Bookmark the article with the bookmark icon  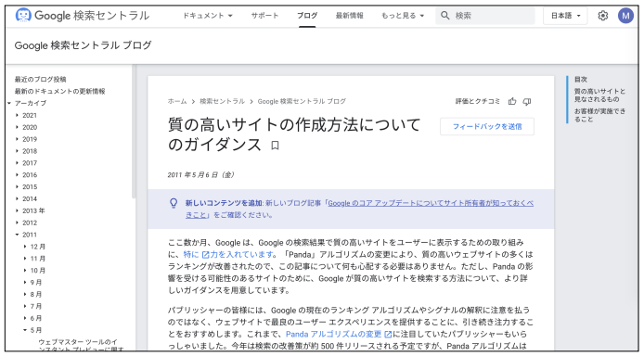pyautogui.click(x=275, y=146)
